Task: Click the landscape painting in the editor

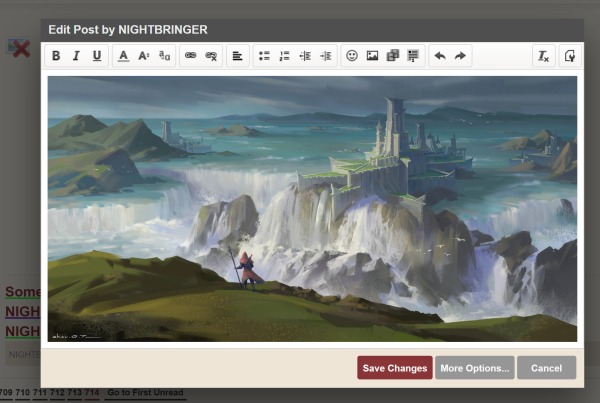Action: click(312, 208)
